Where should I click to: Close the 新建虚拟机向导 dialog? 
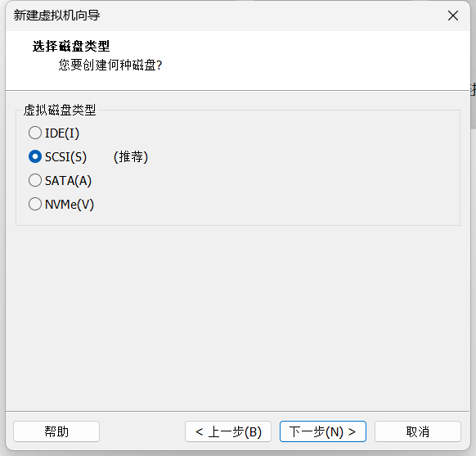coord(453,16)
